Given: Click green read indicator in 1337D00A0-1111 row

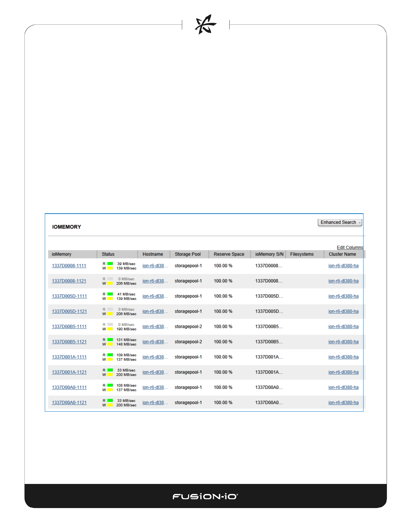Looking at the screenshot, I should [110, 385].
